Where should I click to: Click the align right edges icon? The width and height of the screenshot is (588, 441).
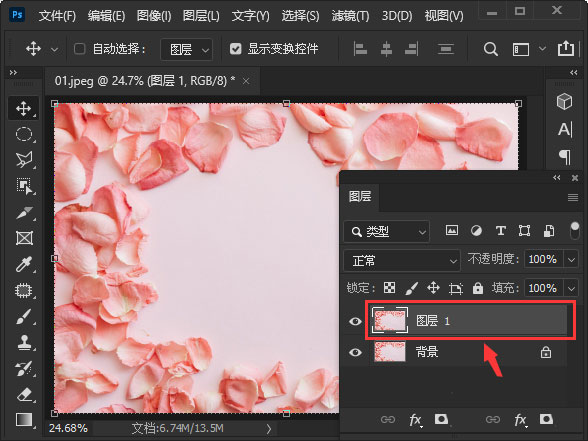412,49
